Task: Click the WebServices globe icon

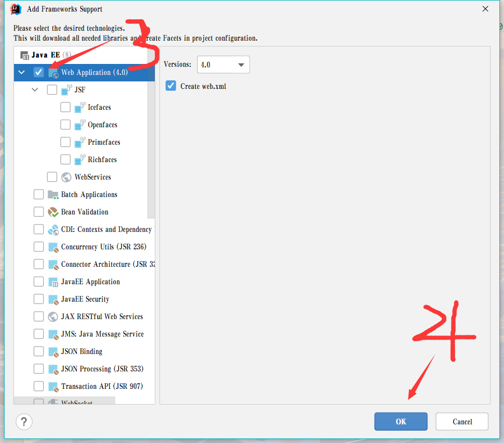Action: click(x=67, y=177)
